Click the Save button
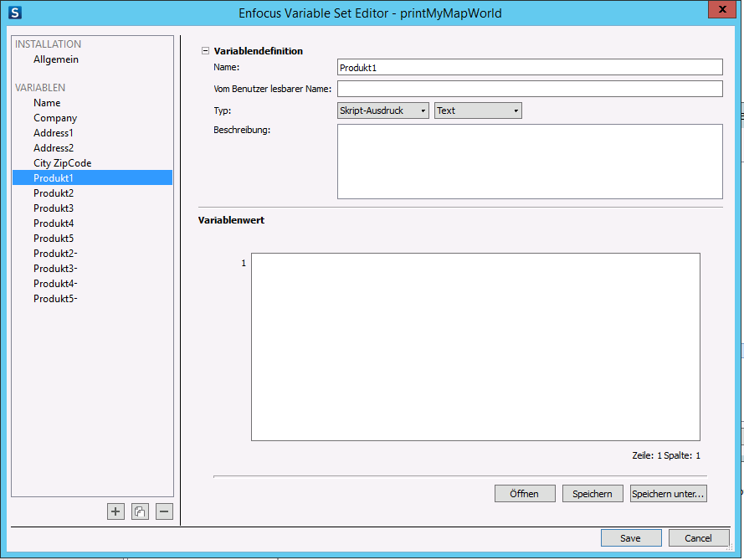The image size is (744, 560). click(x=631, y=537)
